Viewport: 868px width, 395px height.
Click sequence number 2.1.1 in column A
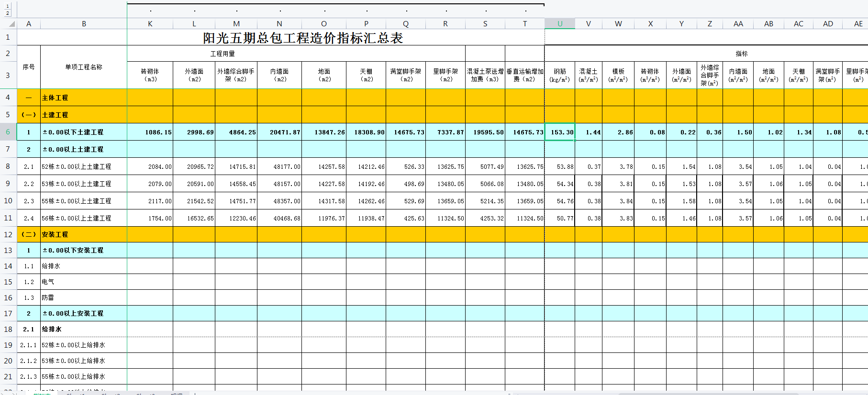coord(29,345)
